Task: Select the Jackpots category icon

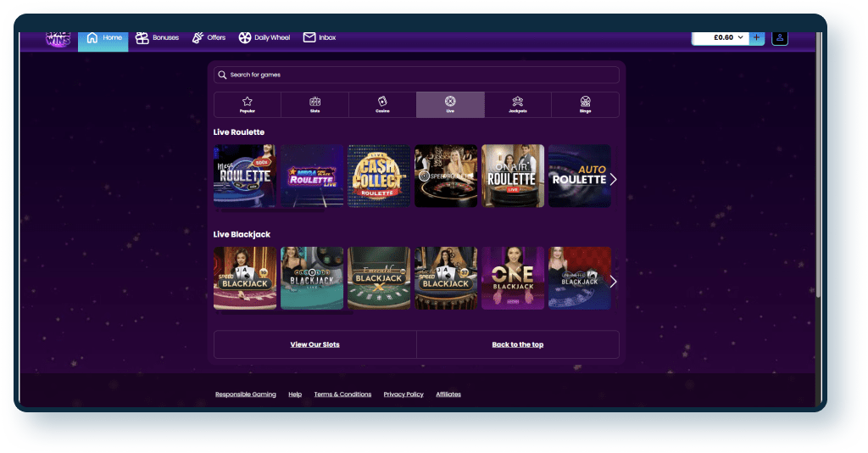Action: (x=517, y=104)
